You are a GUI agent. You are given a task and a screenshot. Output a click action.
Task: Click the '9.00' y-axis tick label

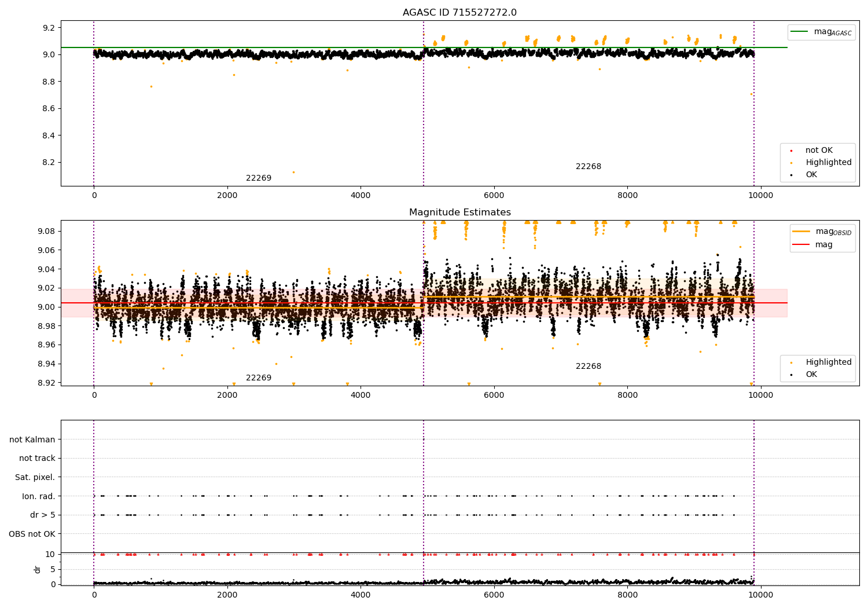click(x=46, y=307)
